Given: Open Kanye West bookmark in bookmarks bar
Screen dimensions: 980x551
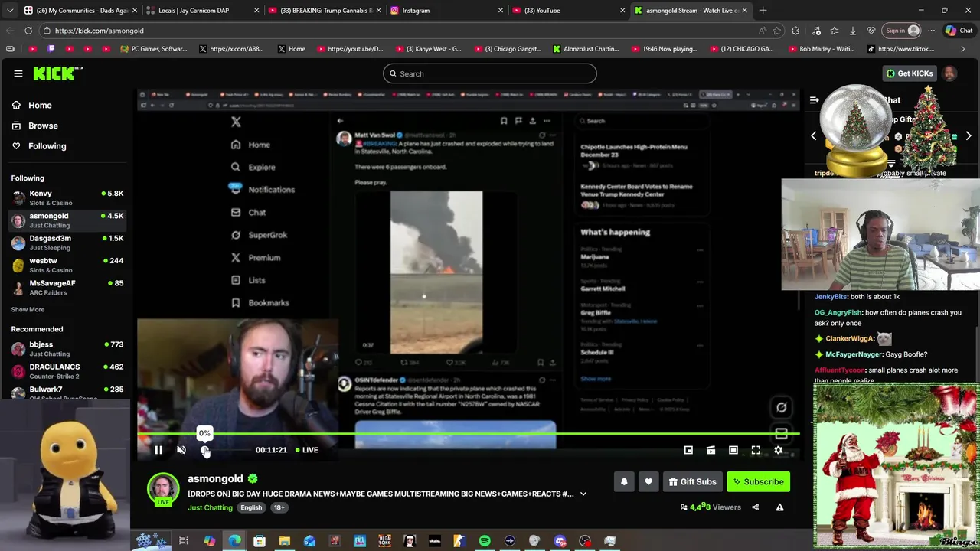Looking at the screenshot, I should pyautogui.click(x=428, y=49).
